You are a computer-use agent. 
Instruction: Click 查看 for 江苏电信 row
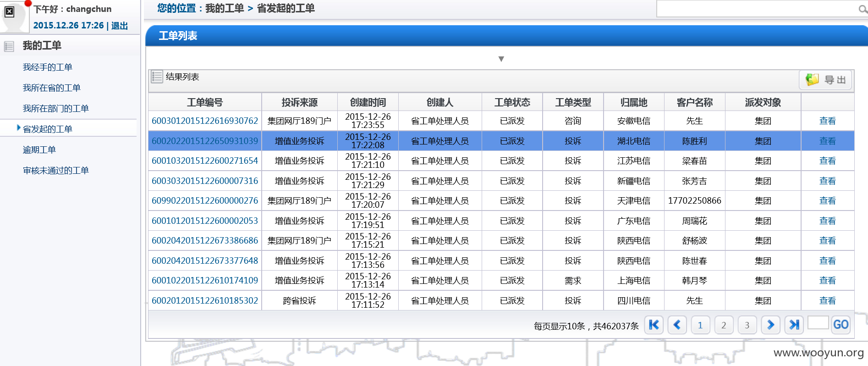(827, 161)
